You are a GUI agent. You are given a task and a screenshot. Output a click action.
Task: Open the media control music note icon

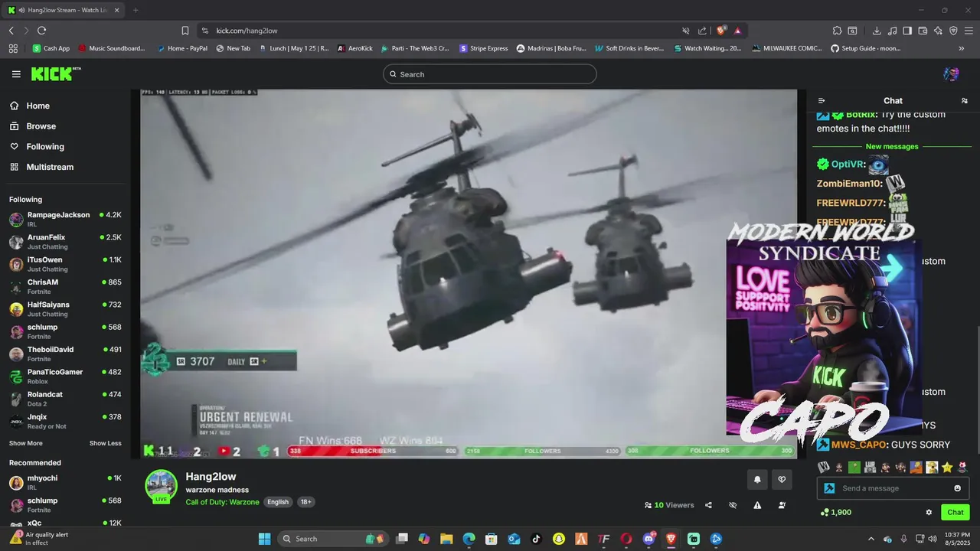(x=892, y=31)
